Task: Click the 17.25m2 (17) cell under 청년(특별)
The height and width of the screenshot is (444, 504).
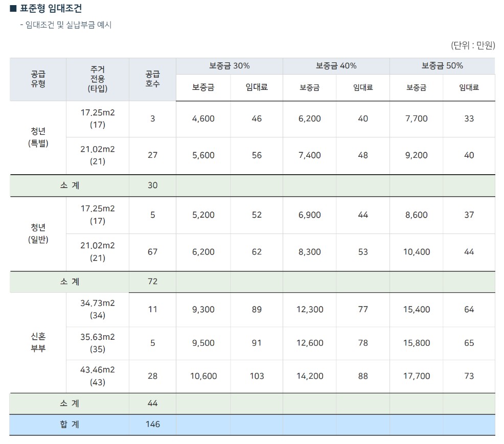Action: click(x=98, y=119)
